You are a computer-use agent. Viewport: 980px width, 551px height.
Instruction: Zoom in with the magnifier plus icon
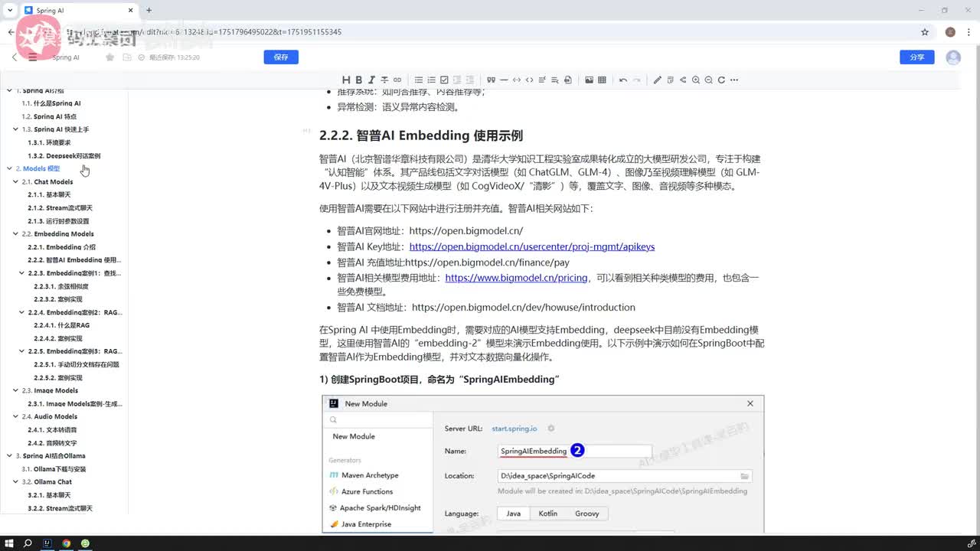click(x=696, y=80)
